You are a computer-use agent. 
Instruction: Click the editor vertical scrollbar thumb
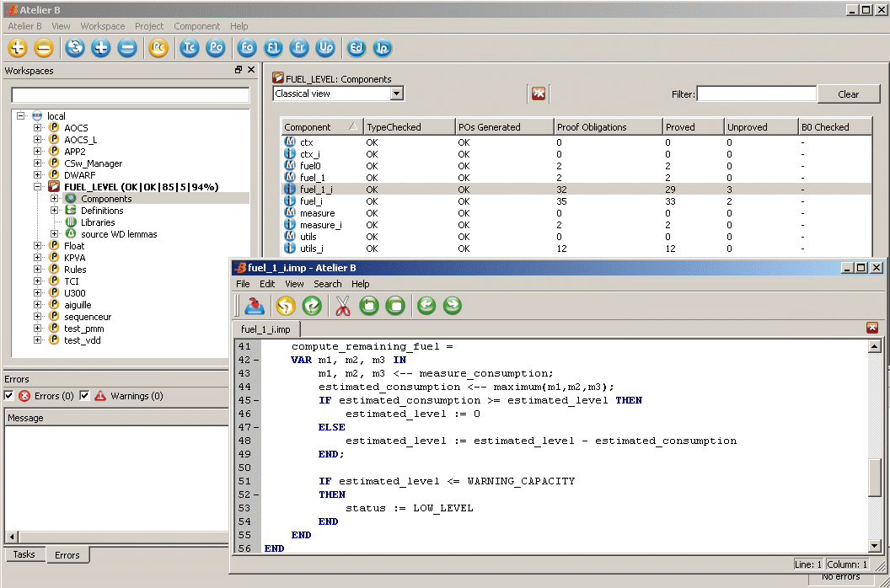pyautogui.click(x=875, y=478)
